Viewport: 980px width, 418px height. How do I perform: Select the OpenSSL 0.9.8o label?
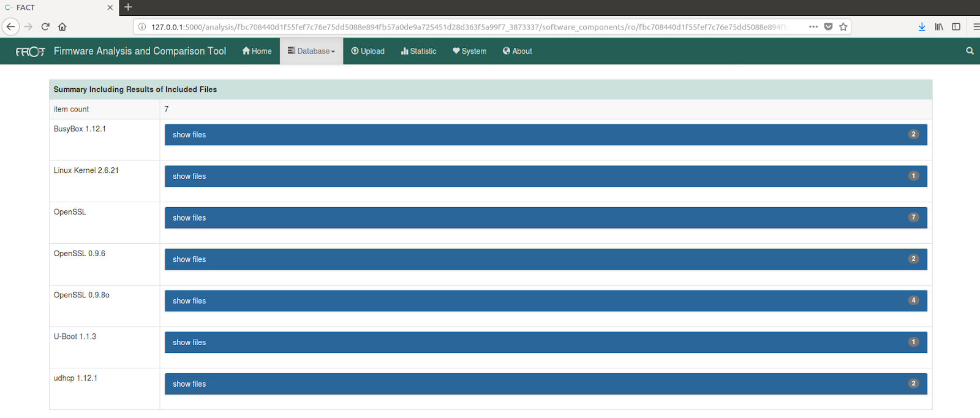[81, 295]
